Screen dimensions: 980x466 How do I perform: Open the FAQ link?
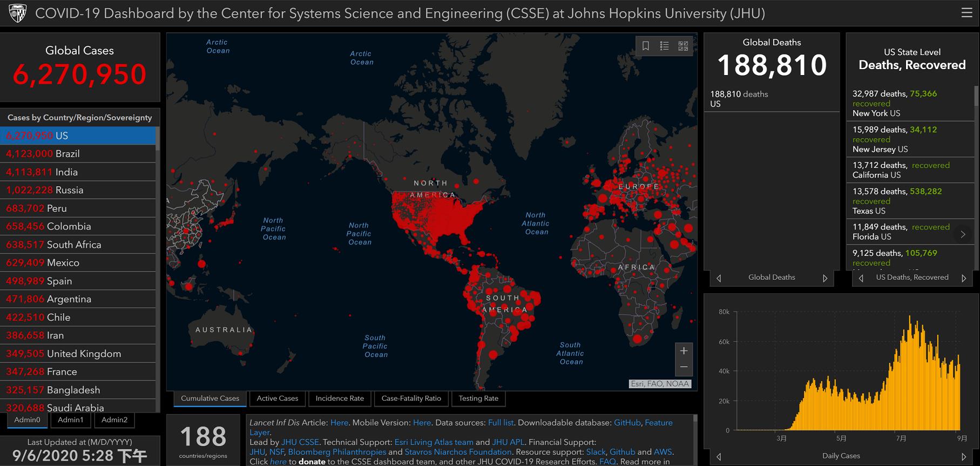(x=607, y=462)
